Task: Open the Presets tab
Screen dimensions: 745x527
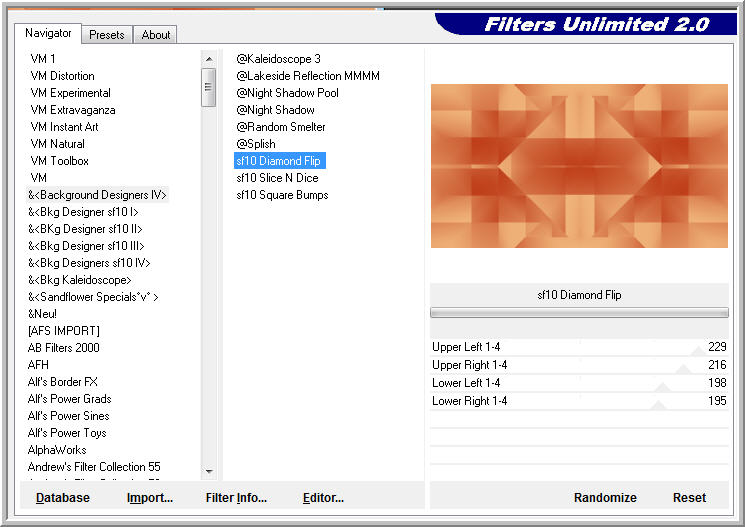Action: pos(106,35)
